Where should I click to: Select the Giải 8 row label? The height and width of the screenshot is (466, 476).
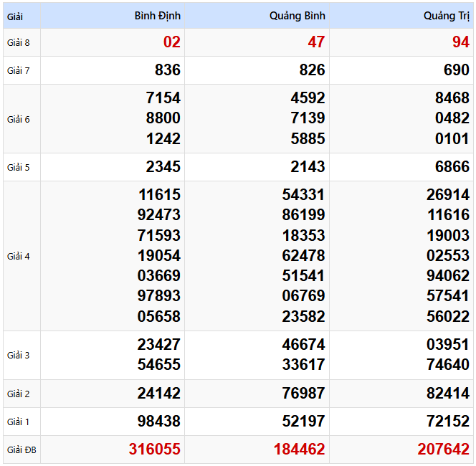[19, 42]
